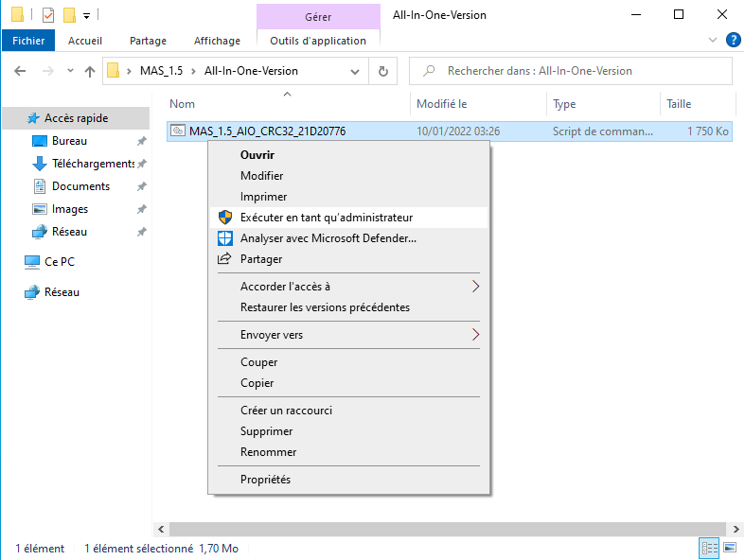Click the New folder quick access icon
Screen dimensions: 745x560
pos(70,15)
